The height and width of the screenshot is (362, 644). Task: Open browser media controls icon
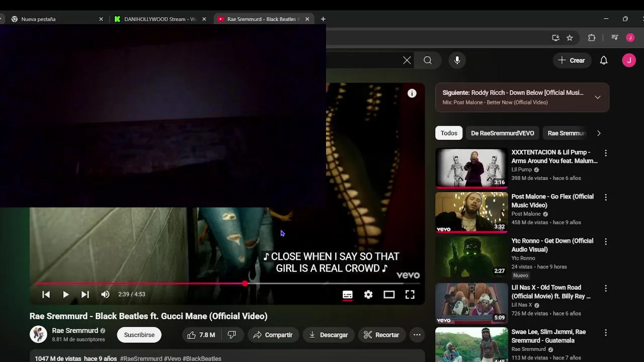pyautogui.click(x=614, y=38)
